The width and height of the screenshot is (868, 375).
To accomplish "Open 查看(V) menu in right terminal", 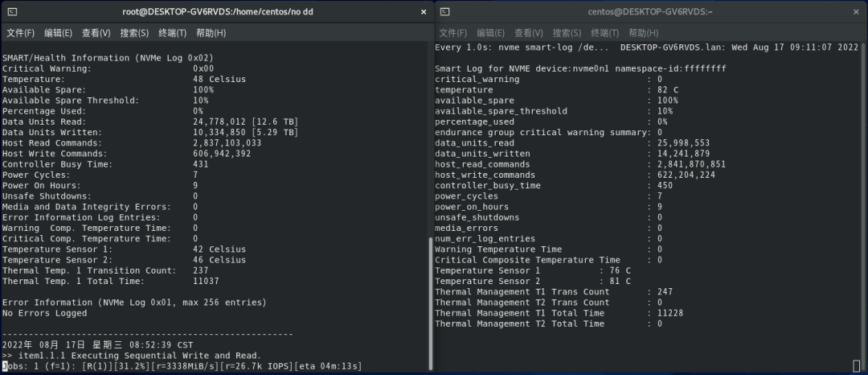I will (529, 33).
